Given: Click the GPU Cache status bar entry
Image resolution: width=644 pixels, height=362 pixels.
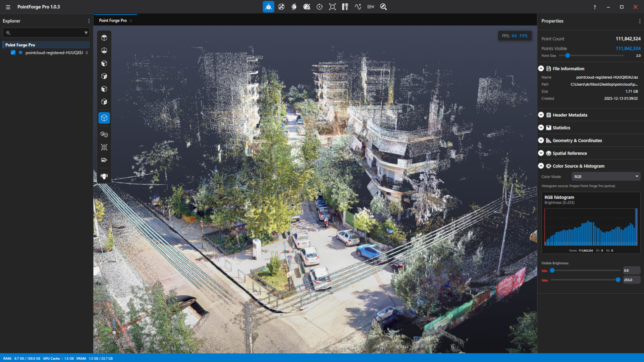Looking at the screenshot, I should point(58,359).
